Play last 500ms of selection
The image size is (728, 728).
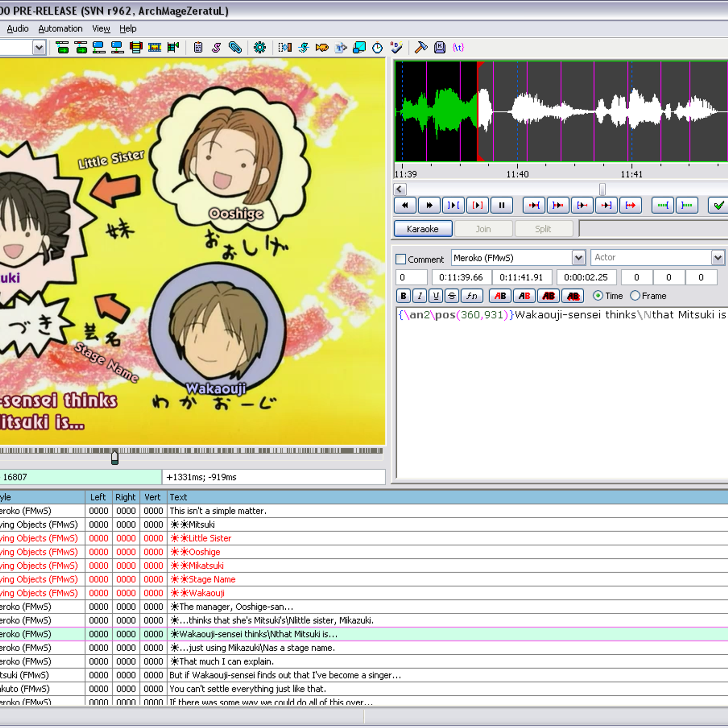[x=606, y=205]
